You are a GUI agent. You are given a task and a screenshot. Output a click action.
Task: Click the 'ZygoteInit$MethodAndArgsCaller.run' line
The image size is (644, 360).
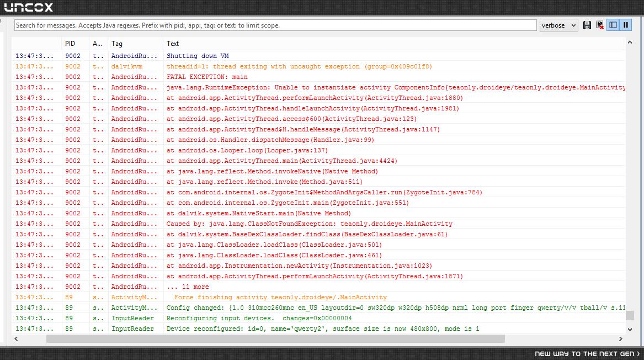click(318, 192)
